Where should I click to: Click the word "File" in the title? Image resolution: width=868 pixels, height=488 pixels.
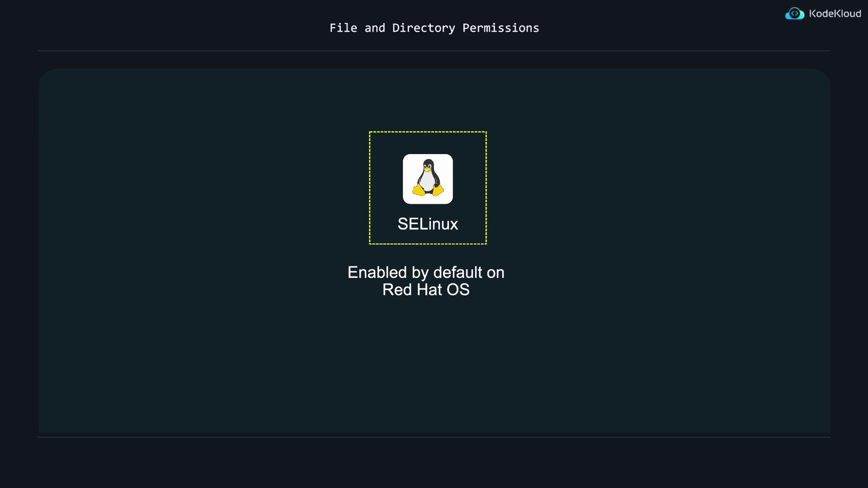tap(343, 28)
